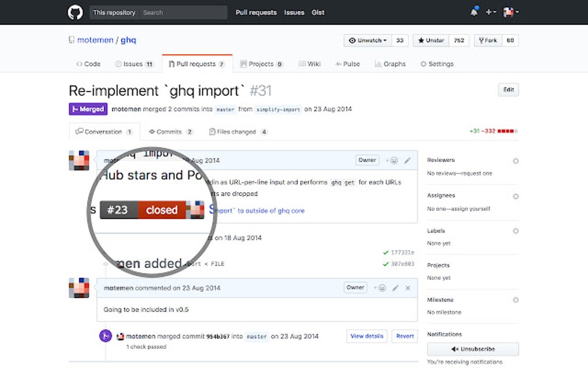Image resolution: width=588 pixels, height=368 pixels.
Task: Edit the comment using the pencil icon
Action: (394, 287)
